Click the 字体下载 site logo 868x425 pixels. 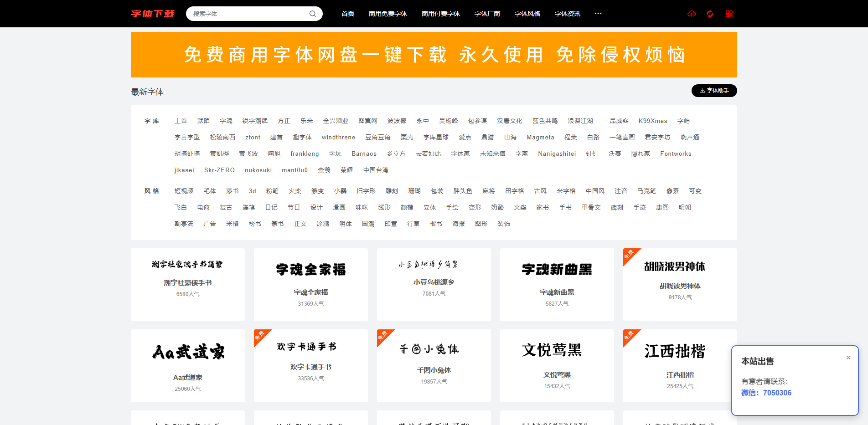click(152, 13)
